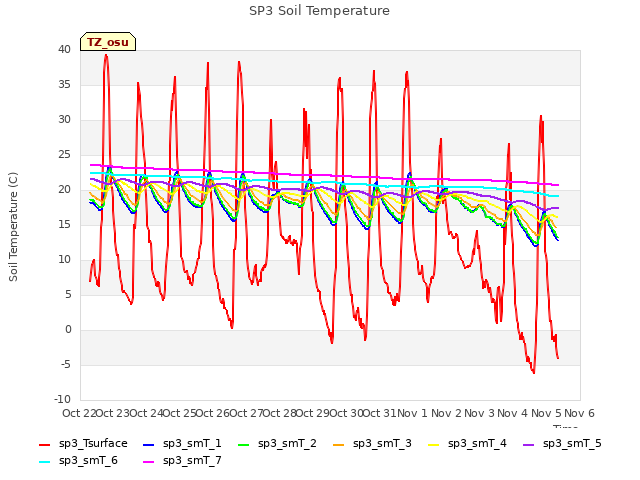Click the -10 y-axis tick label
The image size is (640, 480).
62,400
